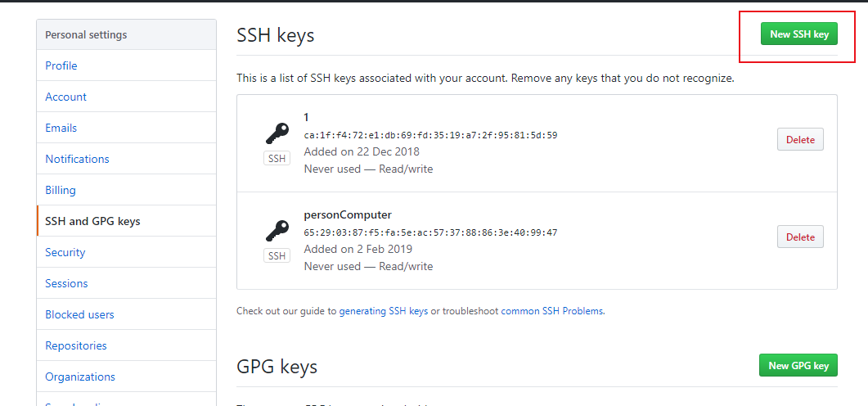Screen dimensions: 868x406
Task: Select Notifications in the sidebar
Action: (x=77, y=159)
